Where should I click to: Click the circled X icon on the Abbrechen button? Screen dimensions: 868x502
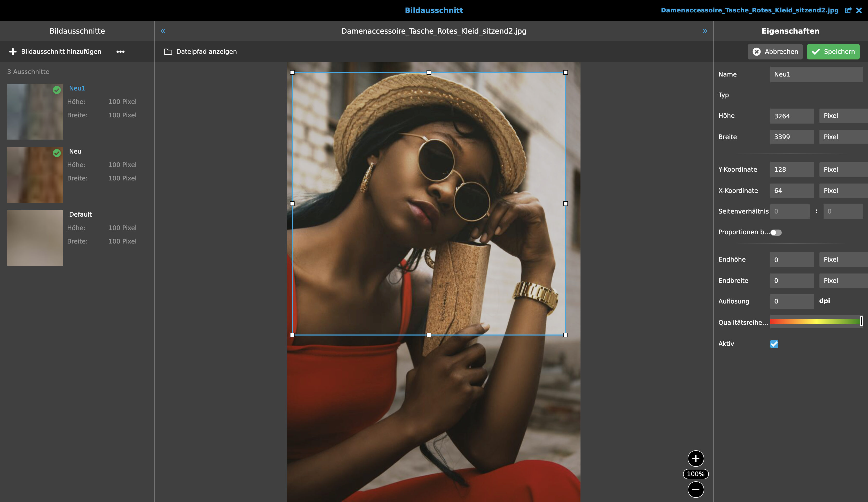[x=757, y=52]
